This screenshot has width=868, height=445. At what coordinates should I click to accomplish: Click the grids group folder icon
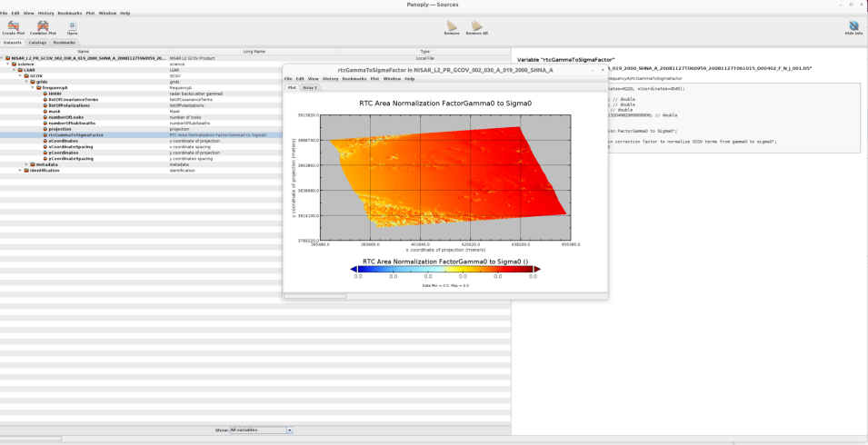click(x=33, y=82)
